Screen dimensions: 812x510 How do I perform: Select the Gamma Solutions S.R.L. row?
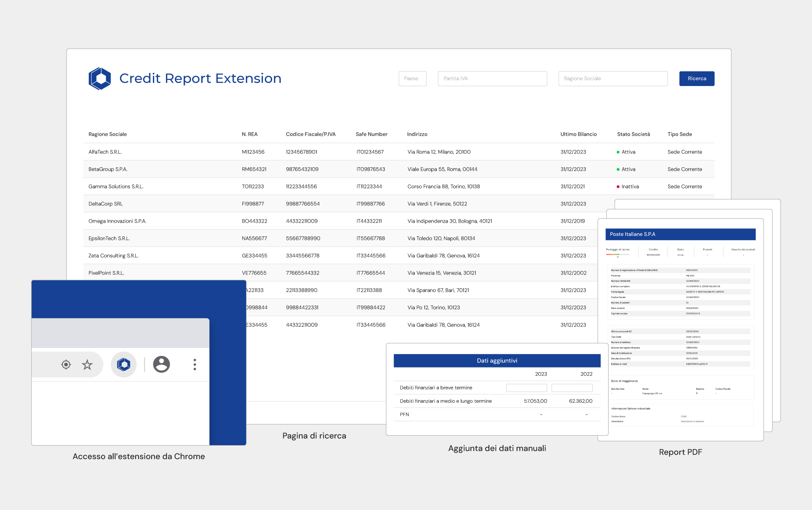(116, 187)
